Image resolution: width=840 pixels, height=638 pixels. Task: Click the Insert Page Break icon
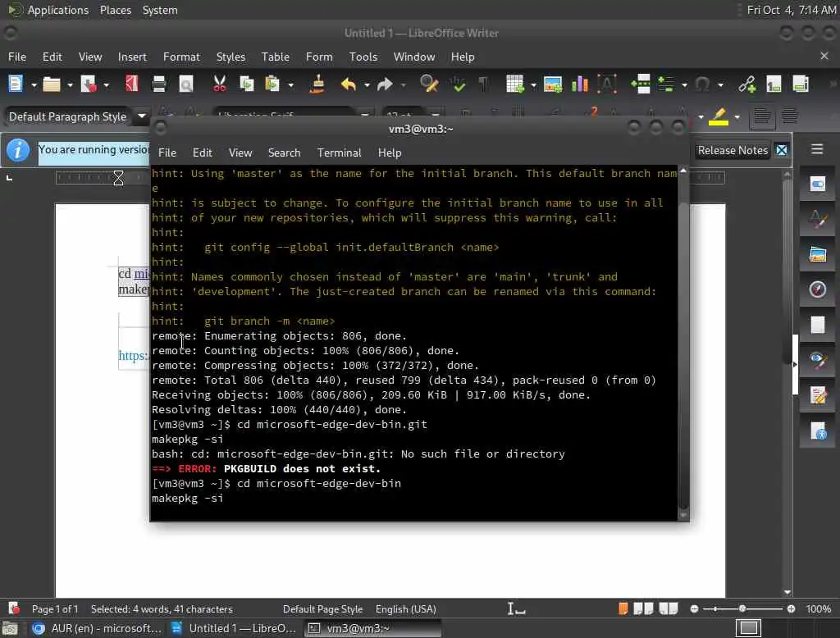[640, 84]
